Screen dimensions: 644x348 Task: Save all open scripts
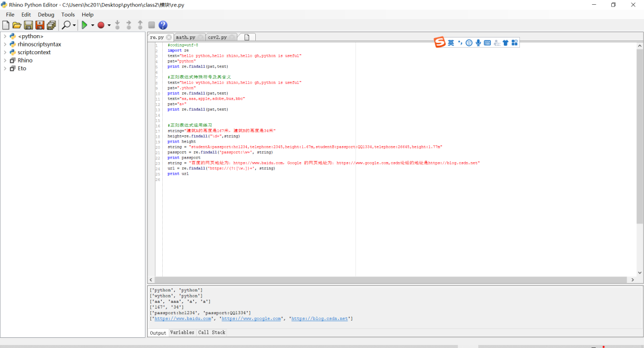51,25
